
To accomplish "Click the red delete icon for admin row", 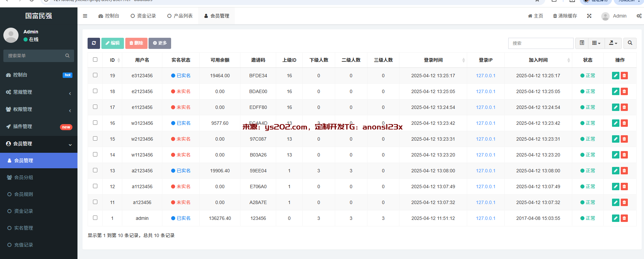I will 624,218.
